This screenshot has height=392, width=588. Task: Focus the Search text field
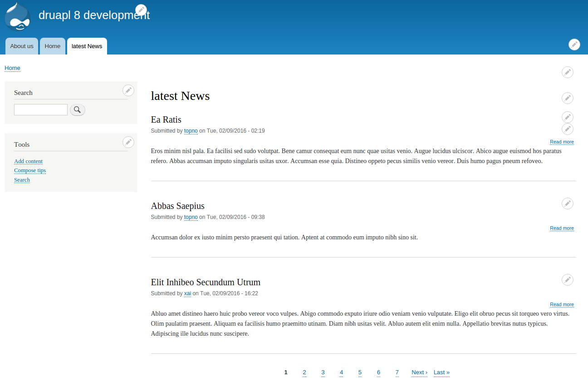(x=41, y=109)
